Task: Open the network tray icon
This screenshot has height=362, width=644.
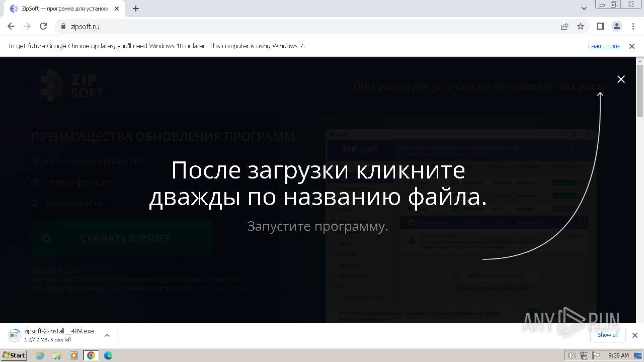Action: tap(584, 355)
